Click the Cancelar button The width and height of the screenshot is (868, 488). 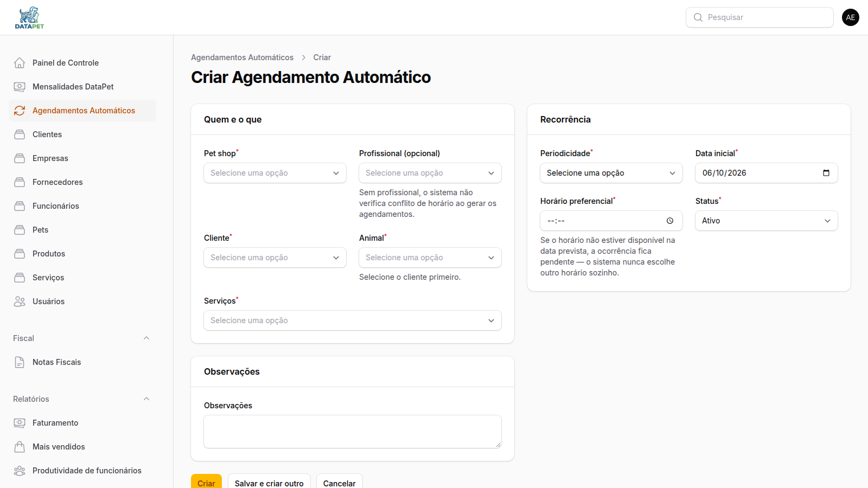[340, 482]
